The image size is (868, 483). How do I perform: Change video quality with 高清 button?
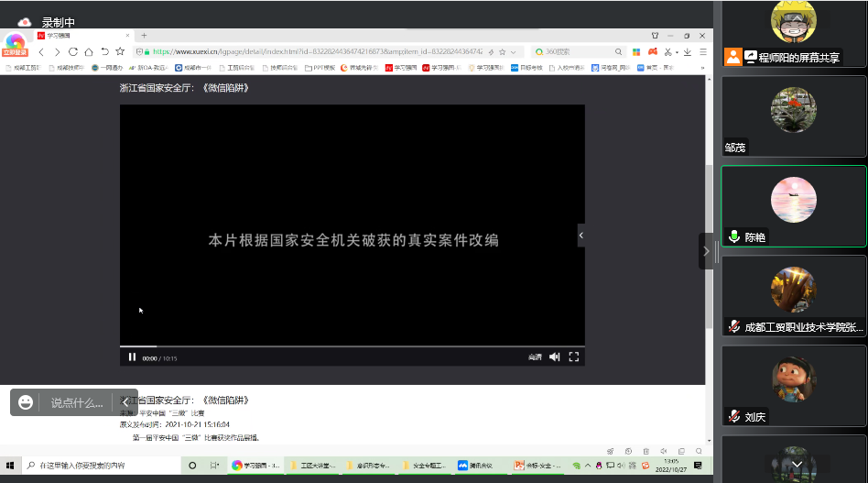[535, 357]
